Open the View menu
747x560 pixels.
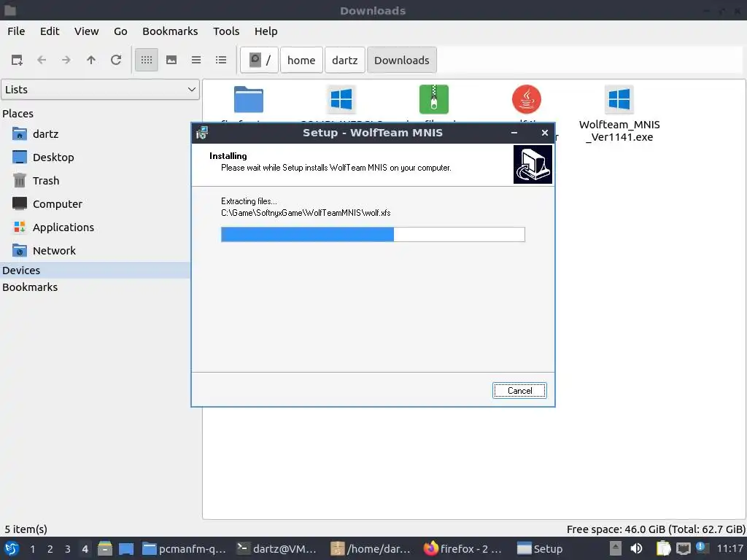(86, 31)
